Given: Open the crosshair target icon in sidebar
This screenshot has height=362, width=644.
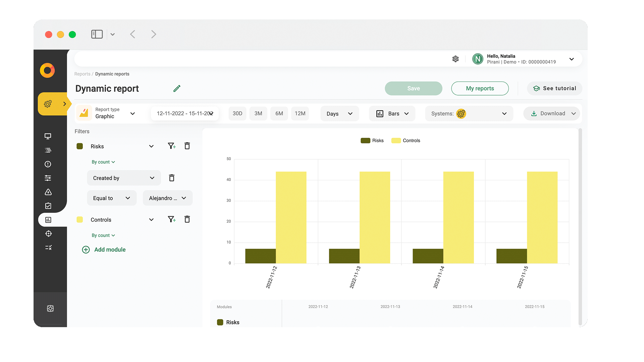Looking at the screenshot, I should tap(48, 234).
